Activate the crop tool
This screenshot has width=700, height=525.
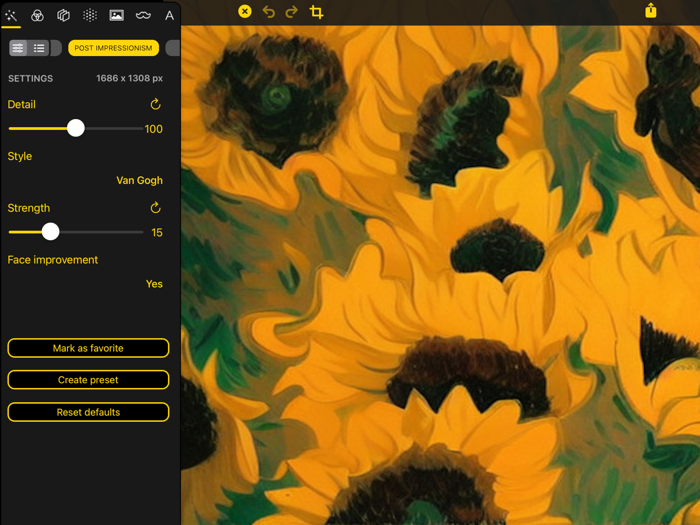coord(316,12)
